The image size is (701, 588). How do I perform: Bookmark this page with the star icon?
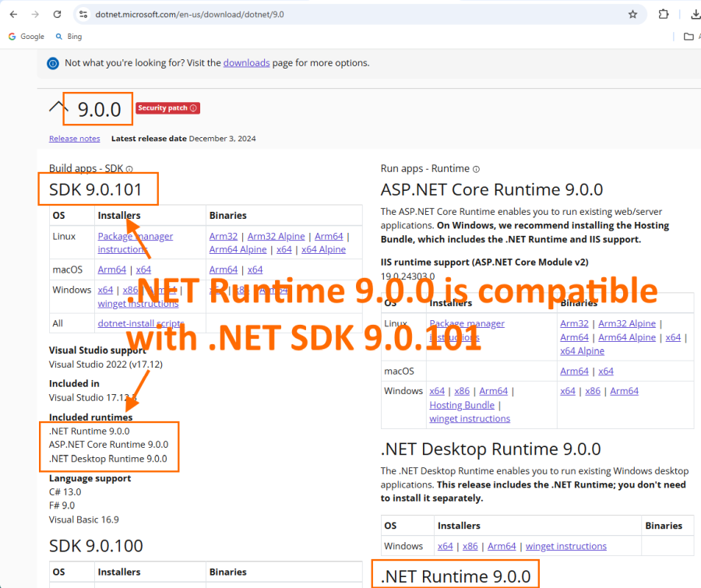tap(632, 14)
